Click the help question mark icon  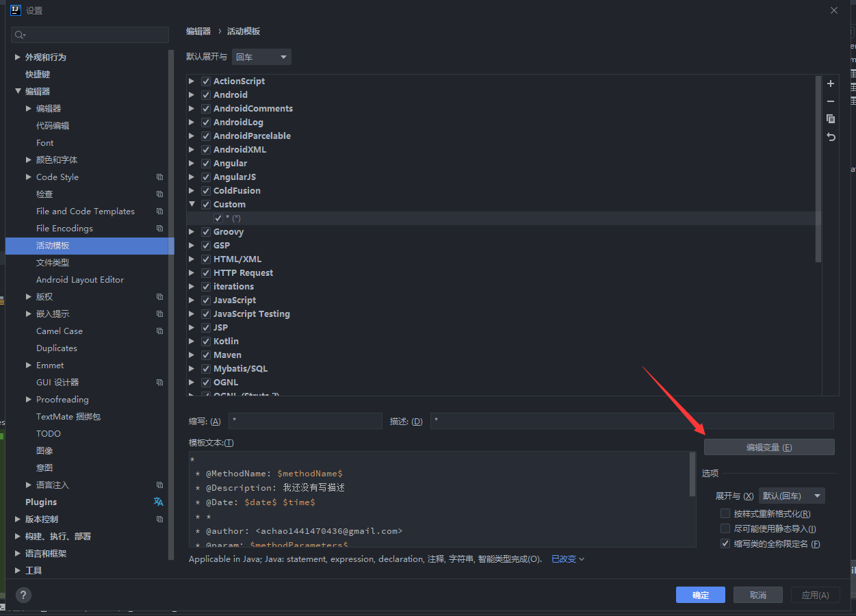pyautogui.click(x=23, y=595)
